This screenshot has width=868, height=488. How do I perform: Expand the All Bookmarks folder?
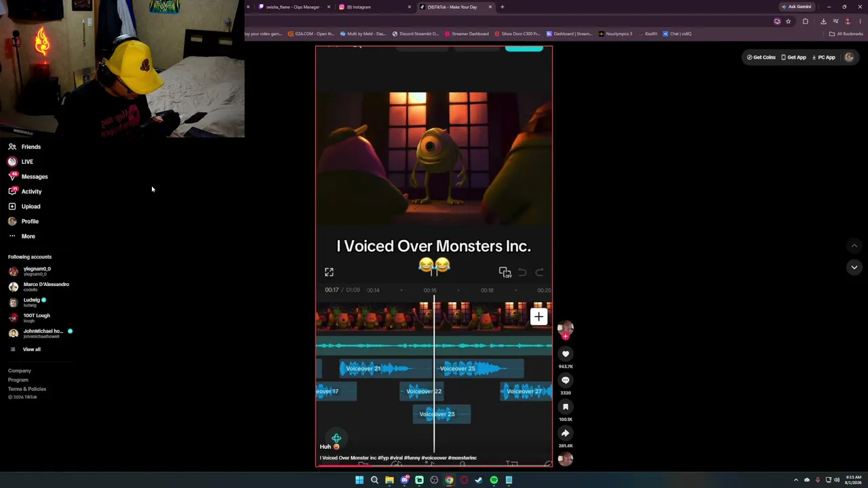846,34
